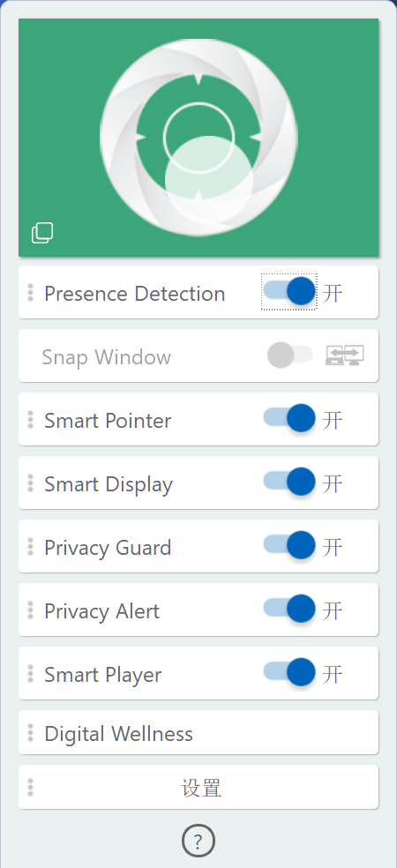This screenshot has height=868, width=397.
Task: Click the pop-out window icon on camera preview
Action: 42,233
